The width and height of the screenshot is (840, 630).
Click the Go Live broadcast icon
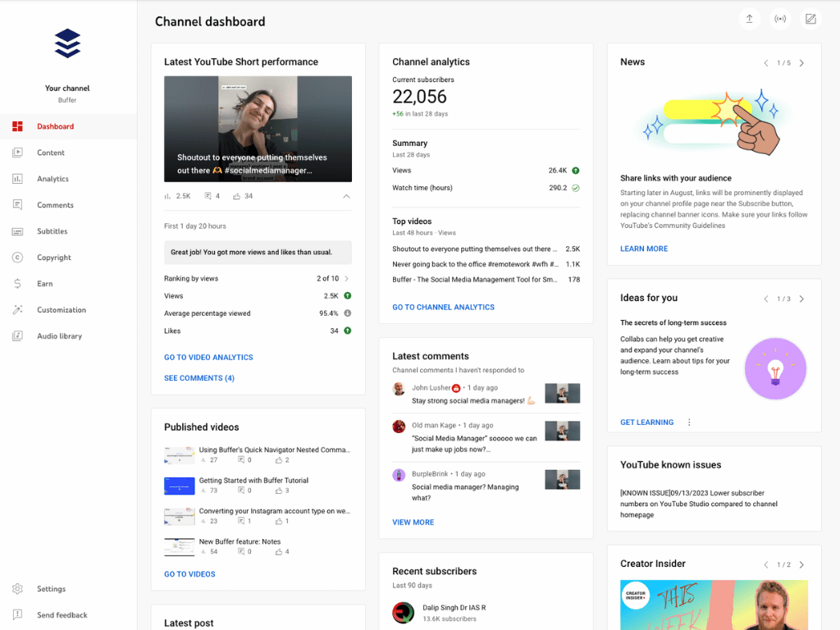[780, 18]
